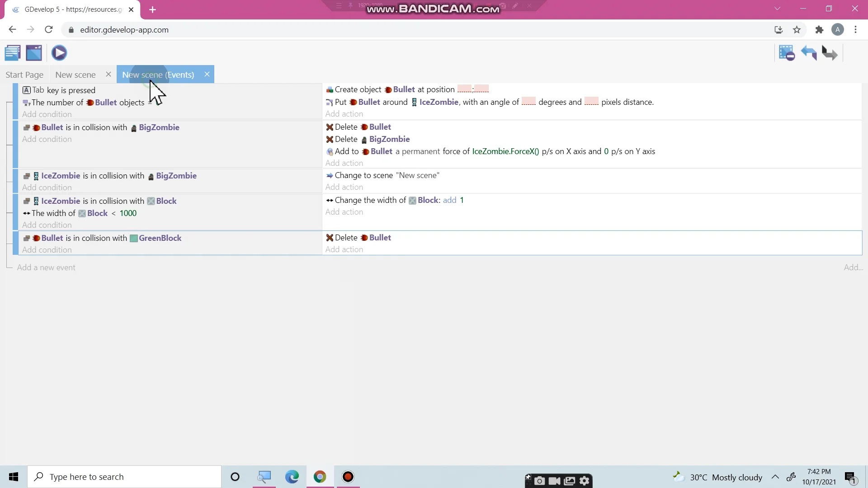Undo the last change
Viewport: 868px width, 488px height.
809,53
